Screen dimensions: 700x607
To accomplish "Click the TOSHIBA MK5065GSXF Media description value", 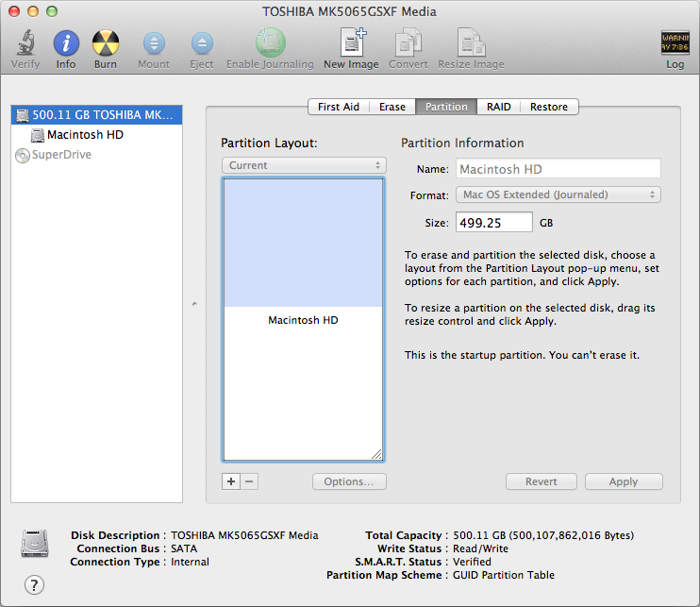I will [244, 535].
